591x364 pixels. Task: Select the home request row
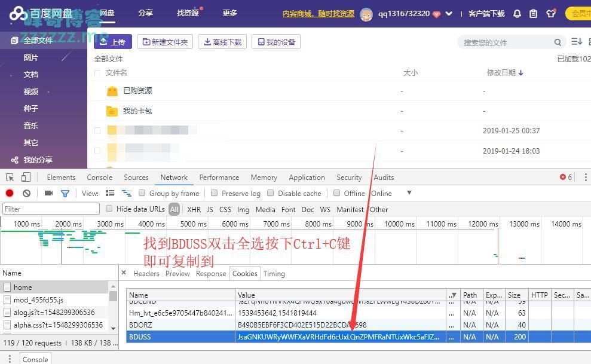coord(54,287)
